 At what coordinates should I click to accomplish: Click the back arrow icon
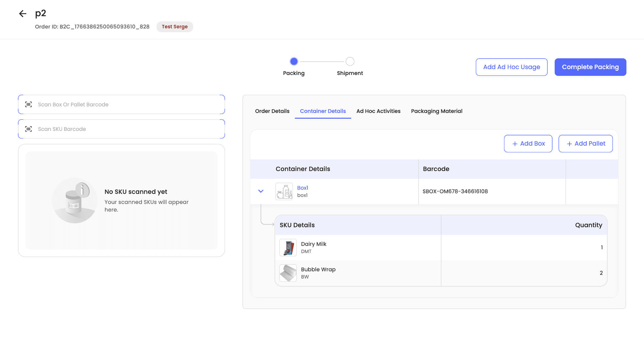pyautogui.click(x=23, y=14)
